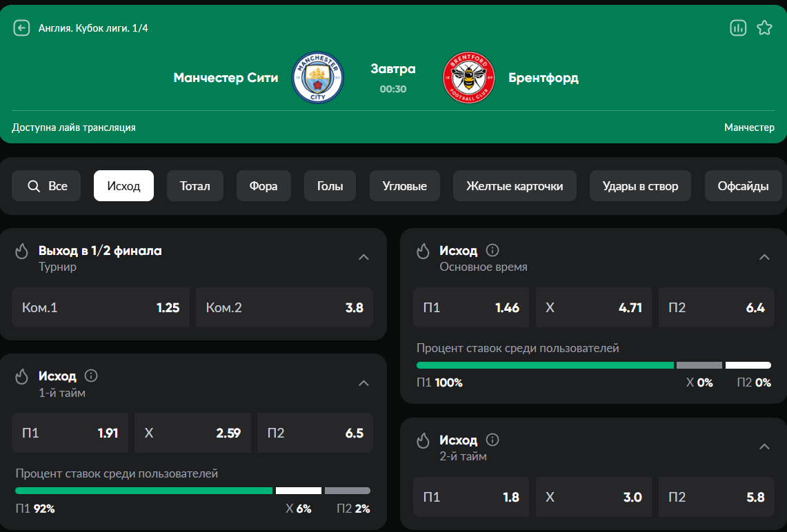Open match statistics chart icon
The image size is (787, 532).
(738, 28)
